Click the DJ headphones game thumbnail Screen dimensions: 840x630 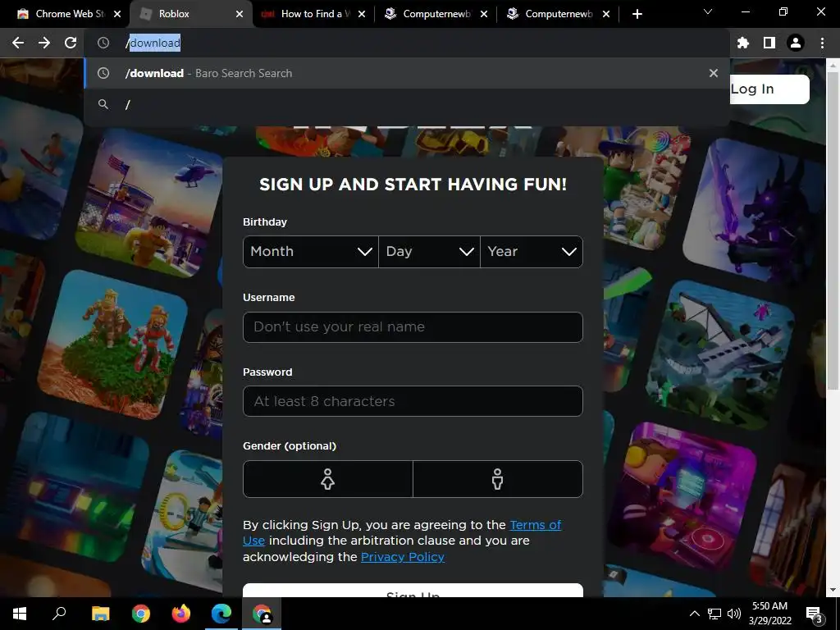[x=682, y=497]
